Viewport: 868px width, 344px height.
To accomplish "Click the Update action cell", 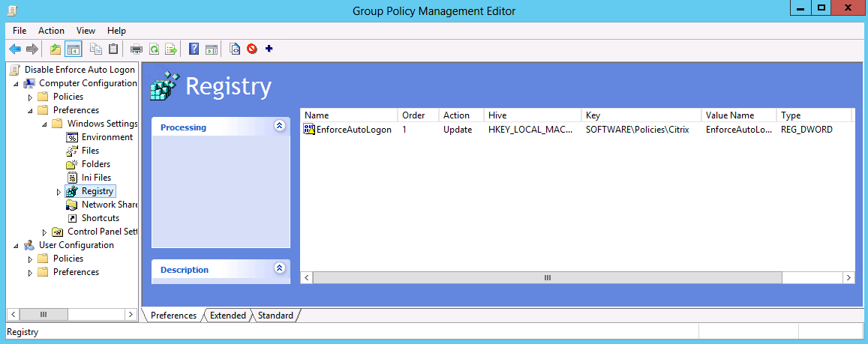I will [458, 130].
